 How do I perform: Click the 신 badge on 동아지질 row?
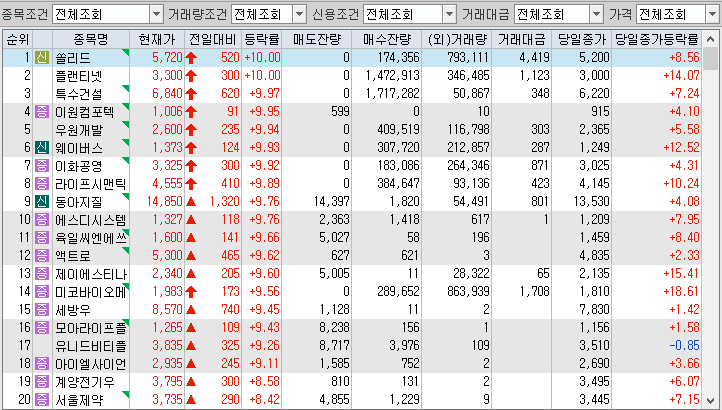[x=42, y=201]
